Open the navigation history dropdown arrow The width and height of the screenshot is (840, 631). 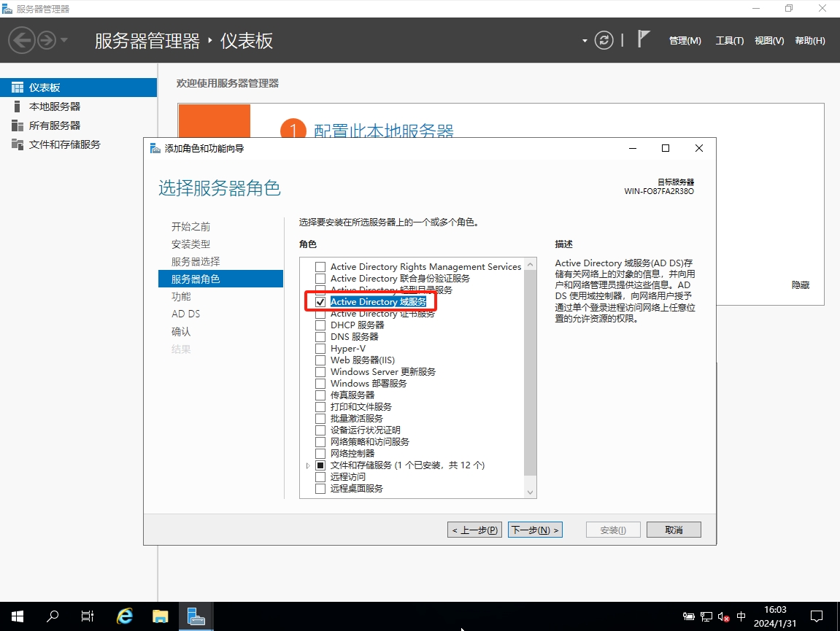tap(64, 40)
